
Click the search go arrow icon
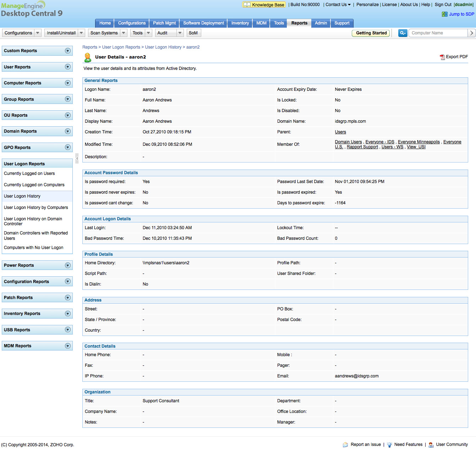472,33
